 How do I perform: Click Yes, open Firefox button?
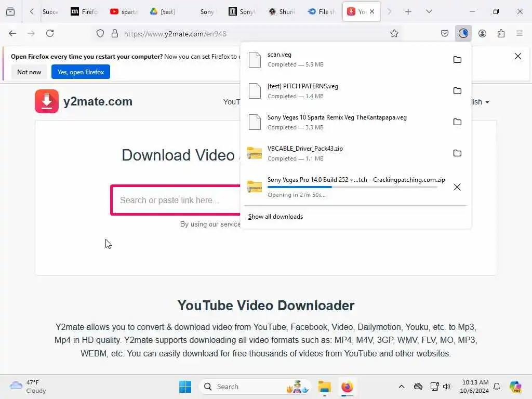click(81, 72)
